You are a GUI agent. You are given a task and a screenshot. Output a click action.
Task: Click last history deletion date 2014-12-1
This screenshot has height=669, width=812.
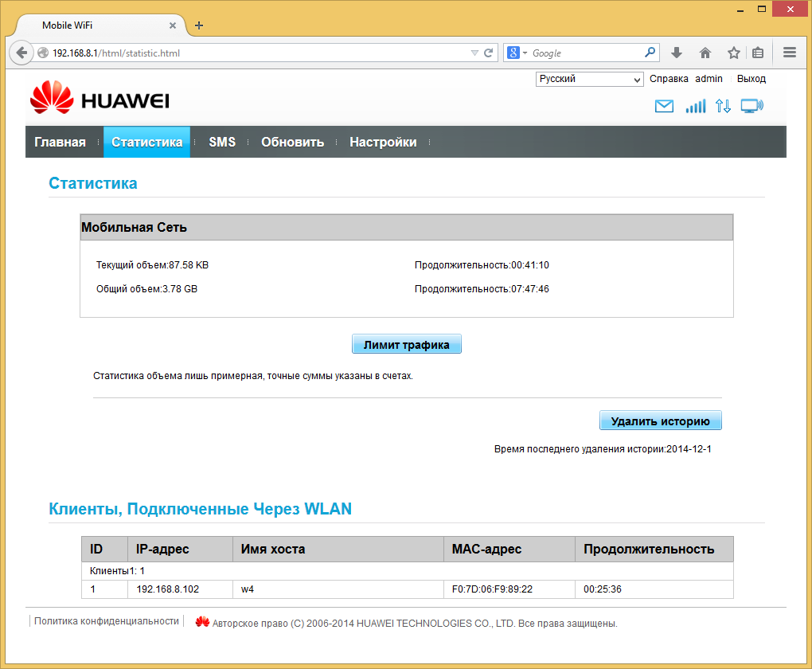(689, 448)
